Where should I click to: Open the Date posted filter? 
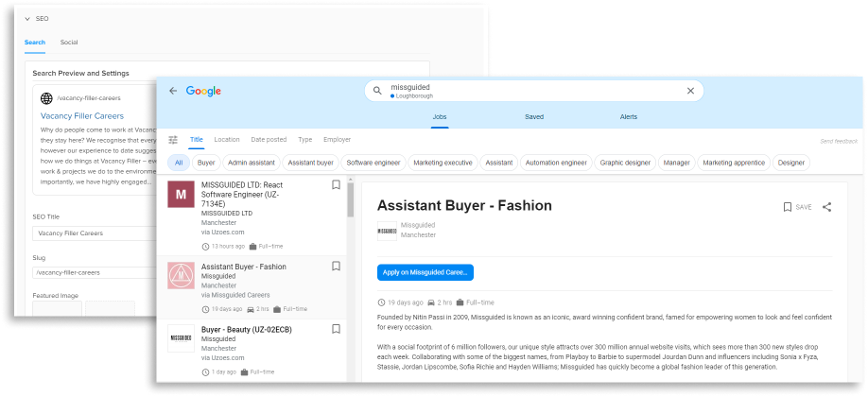269,140
